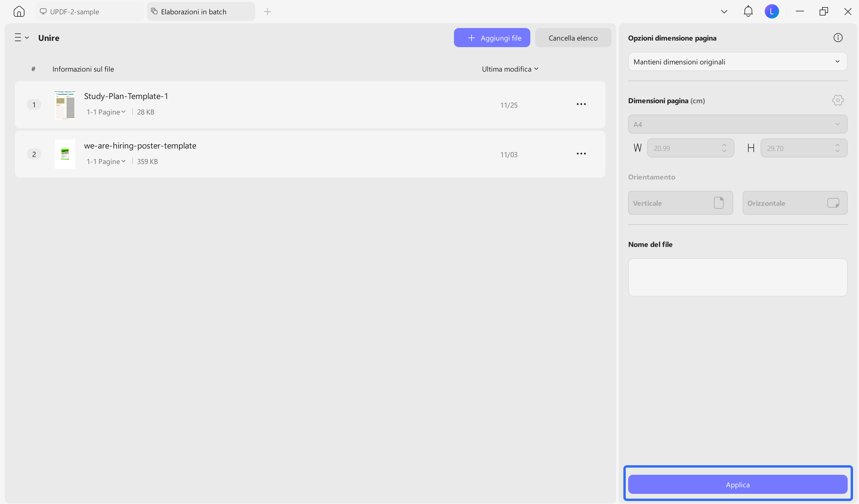Screen dimensions: 859x504
Task: Click the page size info icon
Action: [x=838, y=38]
